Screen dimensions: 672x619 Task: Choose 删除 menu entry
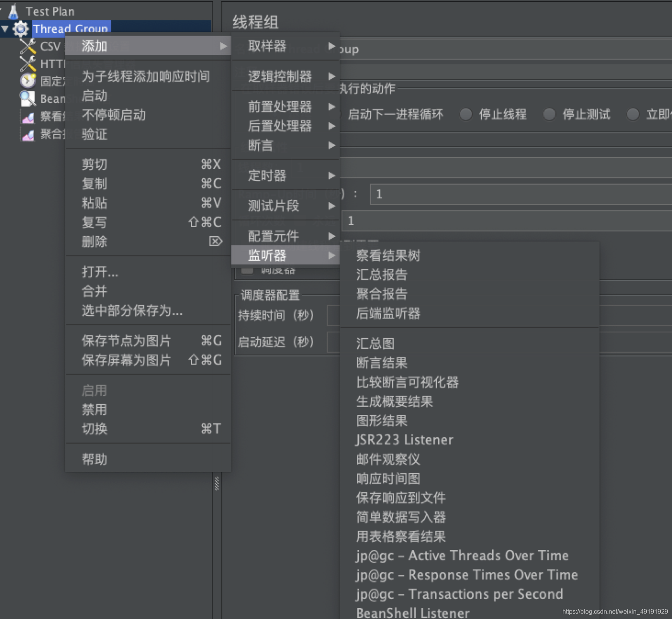tap(148, 242)
